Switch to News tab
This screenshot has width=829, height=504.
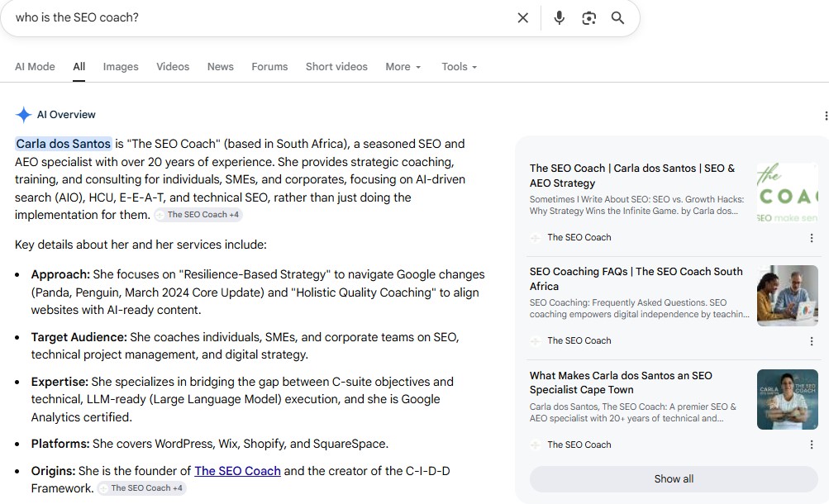pyautogui.click(x=220, y=67)
